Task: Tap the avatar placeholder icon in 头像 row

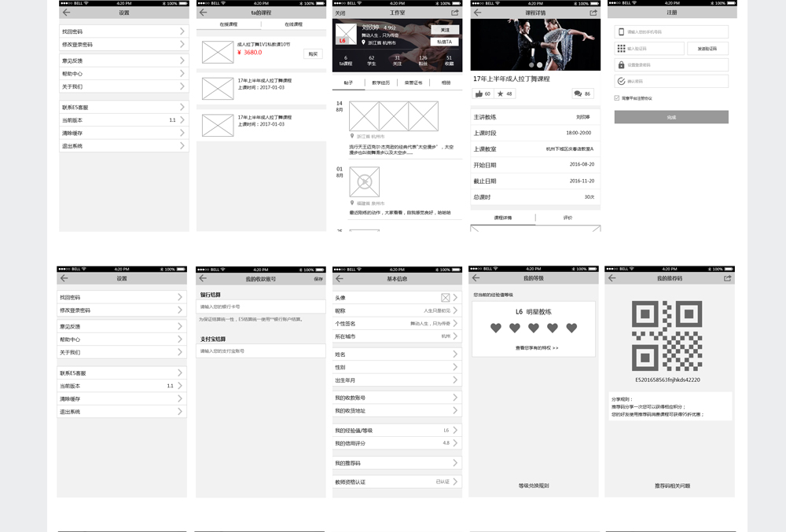Action: [x=445, y=298]
